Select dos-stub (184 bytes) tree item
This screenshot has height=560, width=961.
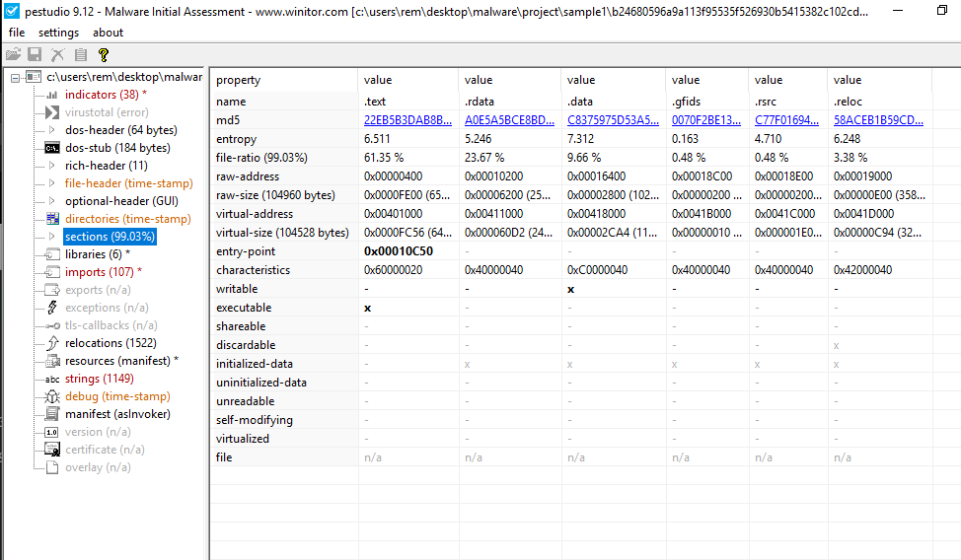(x=117, y=148)
